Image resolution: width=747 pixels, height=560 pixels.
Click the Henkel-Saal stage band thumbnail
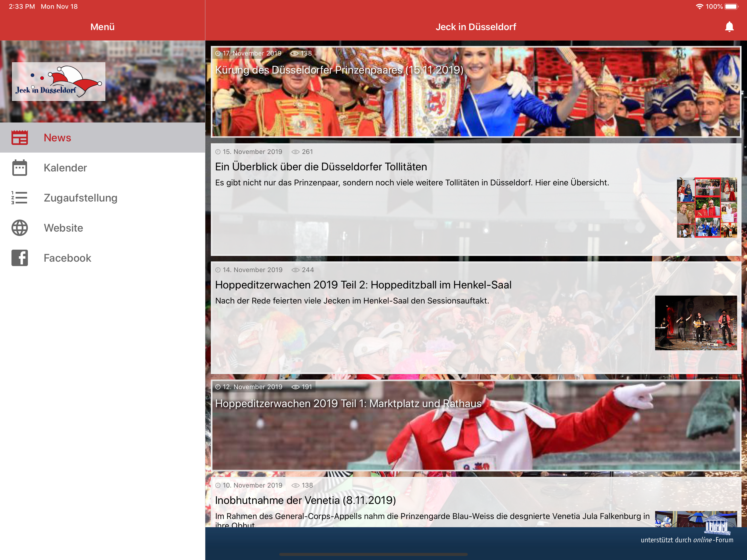(696, 323)
